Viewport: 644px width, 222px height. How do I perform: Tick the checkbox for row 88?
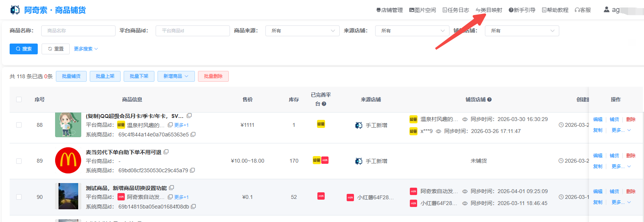click(x=19, y=125)
